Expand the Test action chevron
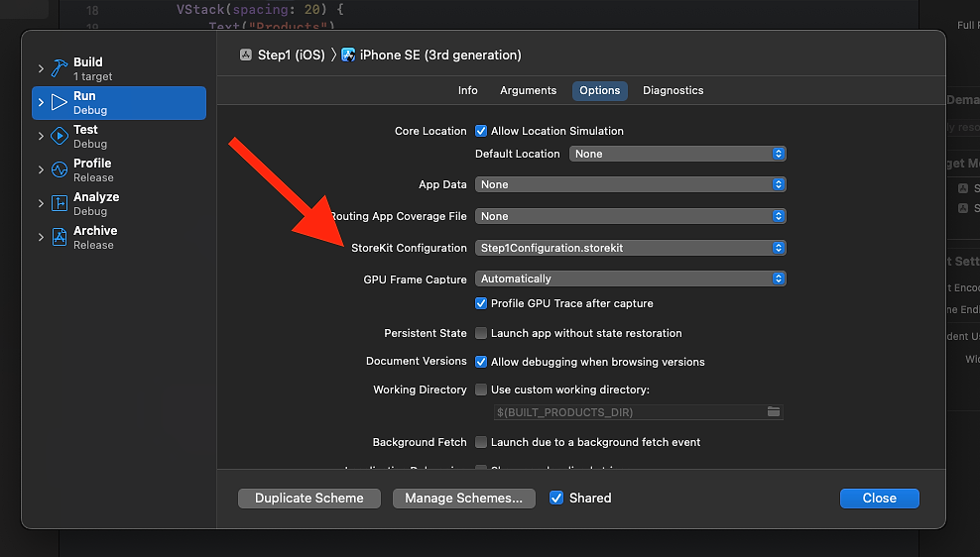This screenshot has height=557, width=980. tap(42, 136)
